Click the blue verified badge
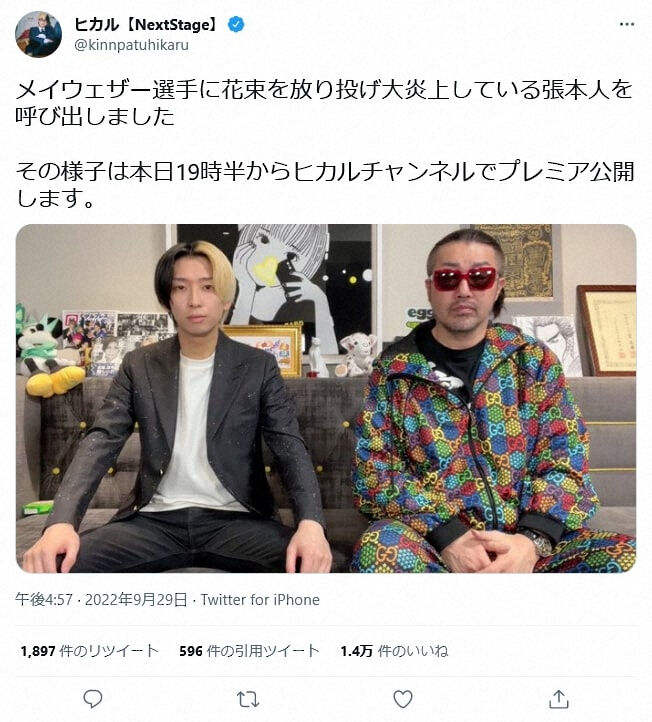The width and height of the screenshot is (652, 722). point(236,24)
